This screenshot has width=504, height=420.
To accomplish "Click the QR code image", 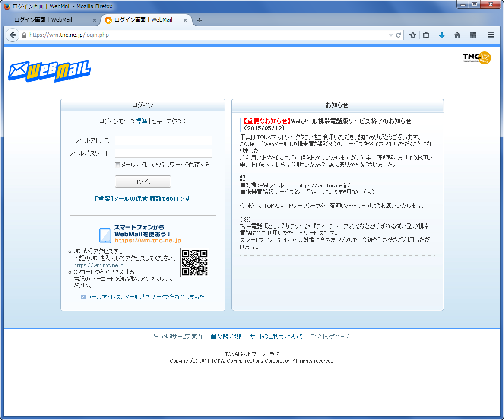I will tap(195, 263).
